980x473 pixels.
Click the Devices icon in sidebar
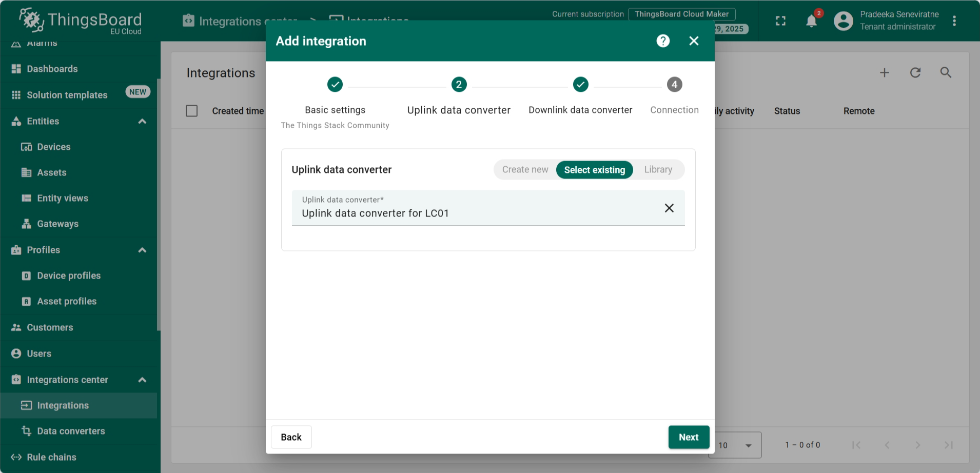click(x=26, y=147)
